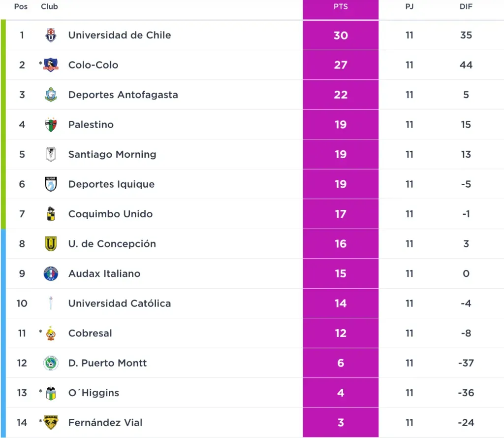Sort by the DIF column header

(466, 7)
